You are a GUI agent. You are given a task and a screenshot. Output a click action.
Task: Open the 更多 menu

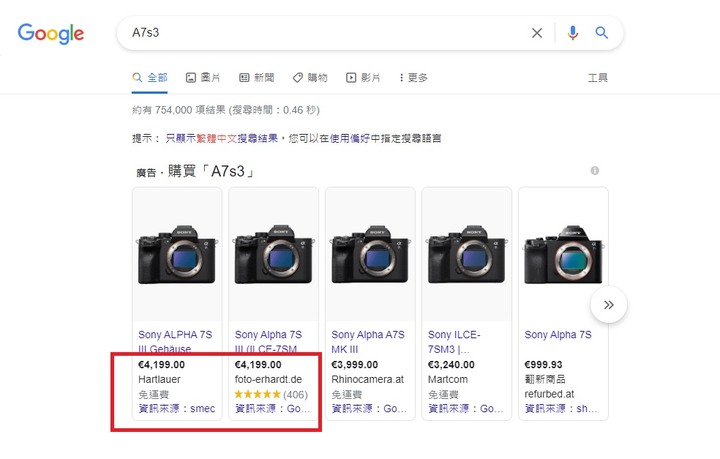[413, 78]
